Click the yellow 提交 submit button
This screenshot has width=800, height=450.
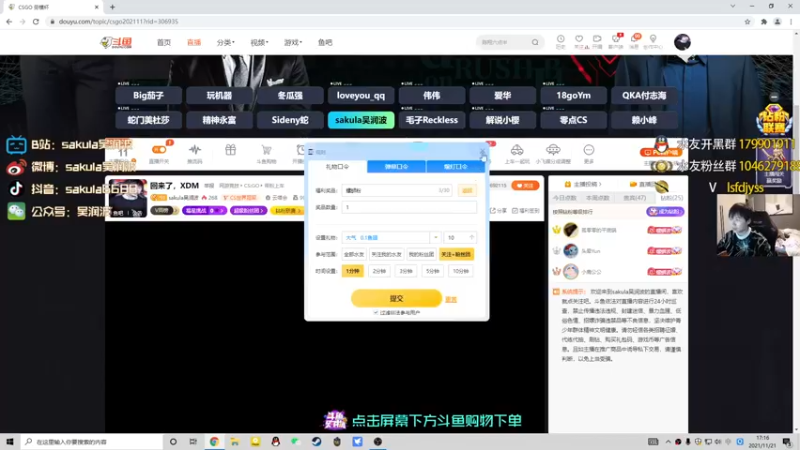396,298
